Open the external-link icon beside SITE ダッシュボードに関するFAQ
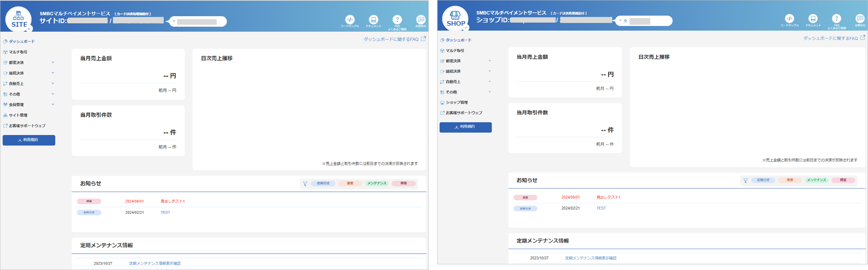Viewport: 868px width, 270px height. (x=423, y=39)
